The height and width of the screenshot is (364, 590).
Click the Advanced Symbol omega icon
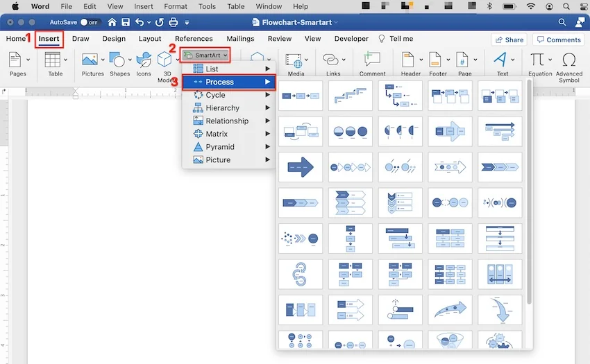click(569, 60)
